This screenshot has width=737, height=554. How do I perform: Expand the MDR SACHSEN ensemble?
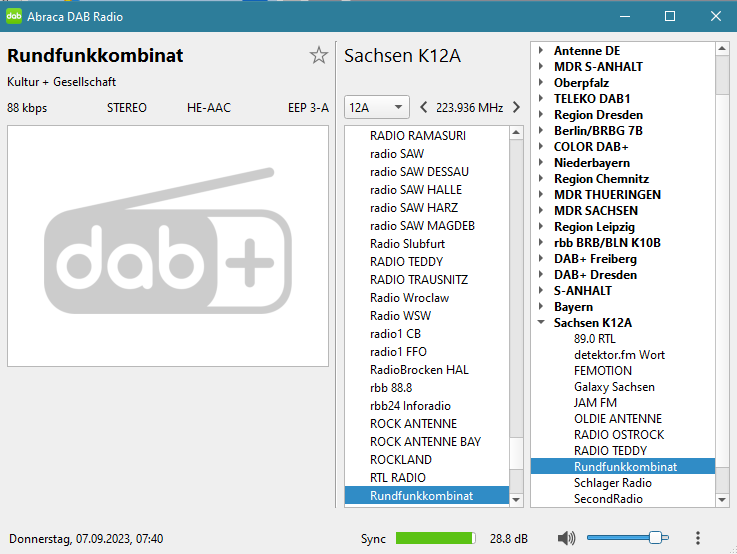tap(541, 211)
